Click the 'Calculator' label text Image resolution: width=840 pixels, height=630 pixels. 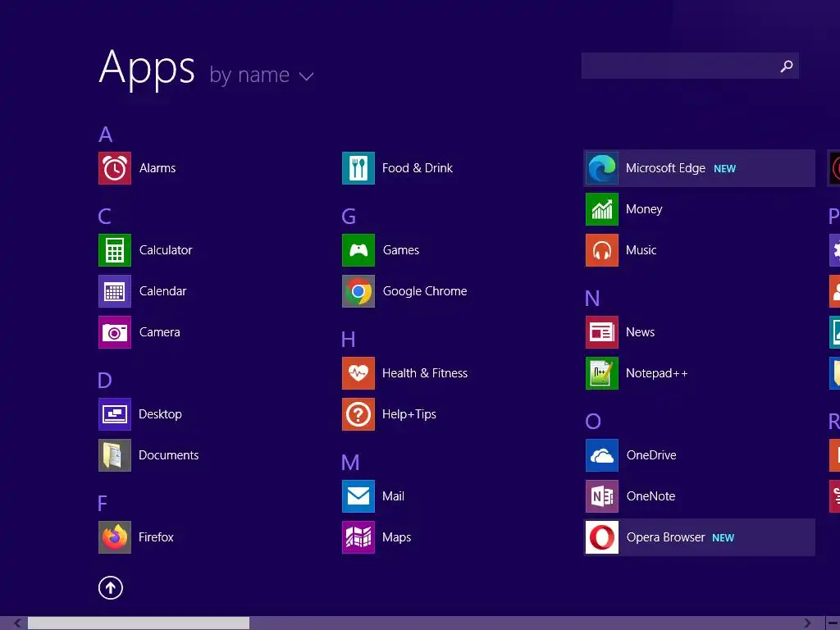click(166, 250)
